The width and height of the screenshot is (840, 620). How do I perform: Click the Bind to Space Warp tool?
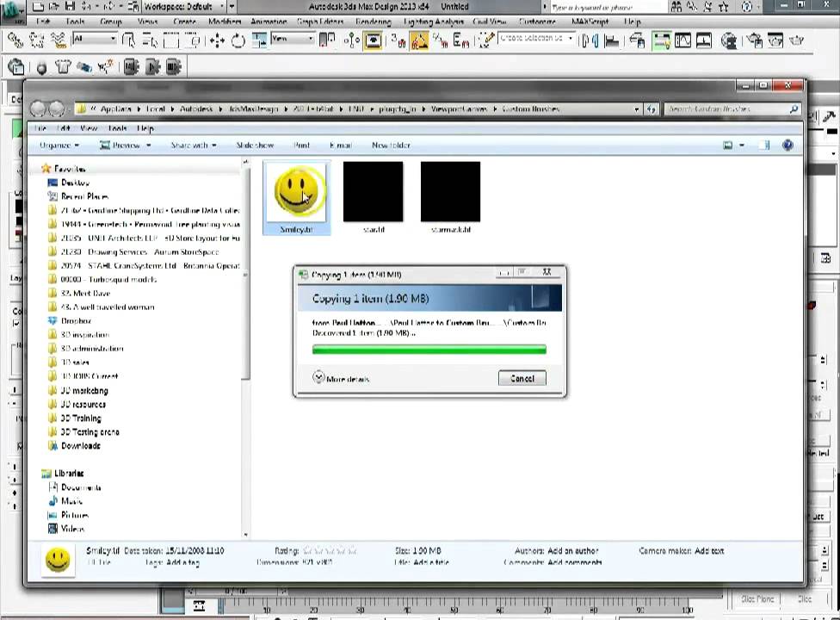(x=58, y=40)
